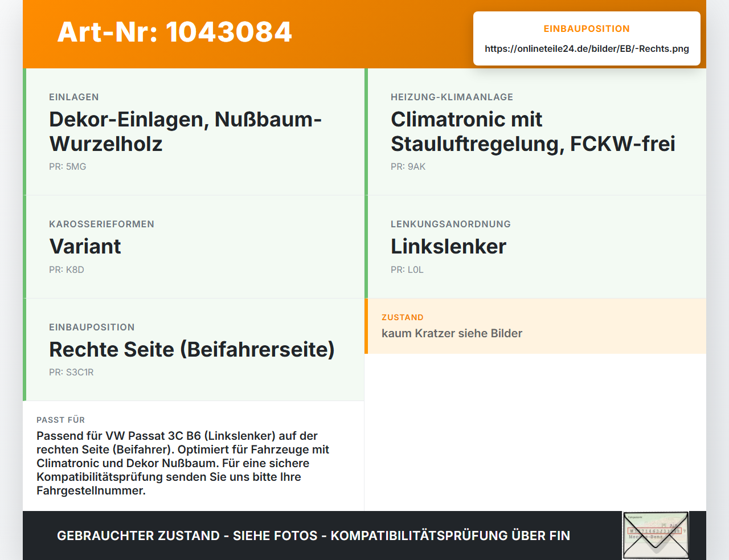Click the EINLAGEN category label
729x560 pixels.
tap(74, 97)
